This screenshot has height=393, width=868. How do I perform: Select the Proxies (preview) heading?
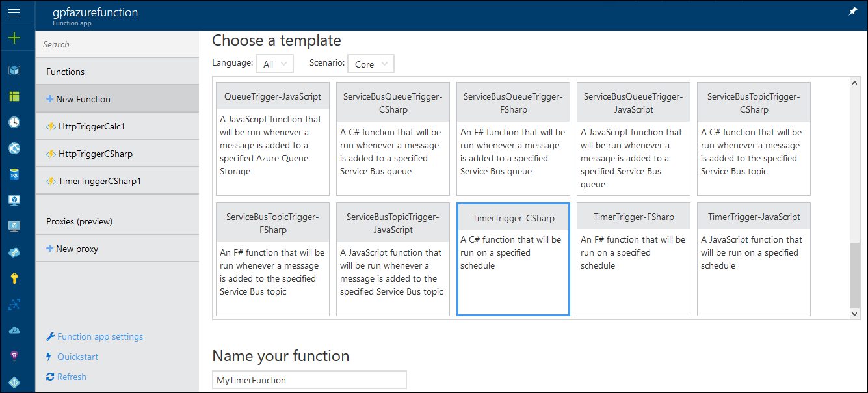click(118, 221)
